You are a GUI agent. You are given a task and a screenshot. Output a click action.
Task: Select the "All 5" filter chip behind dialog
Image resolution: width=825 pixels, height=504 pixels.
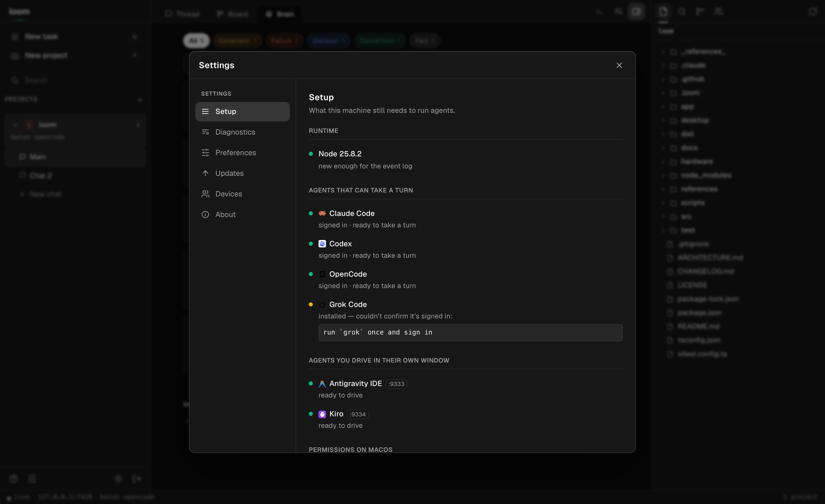coord(196,41)
